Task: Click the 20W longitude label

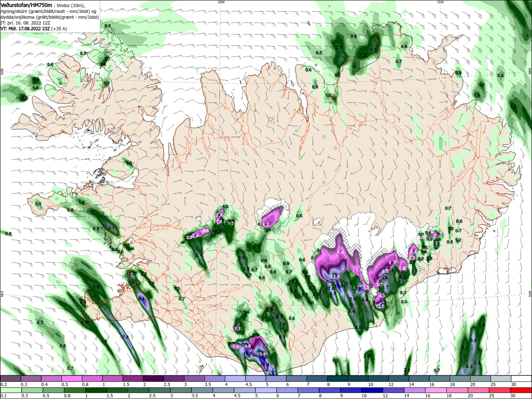Action: point(221,2)
